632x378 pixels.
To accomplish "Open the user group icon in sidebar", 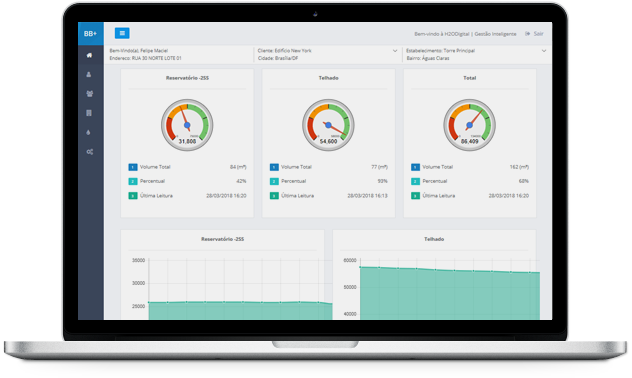I will click(89, 93).
